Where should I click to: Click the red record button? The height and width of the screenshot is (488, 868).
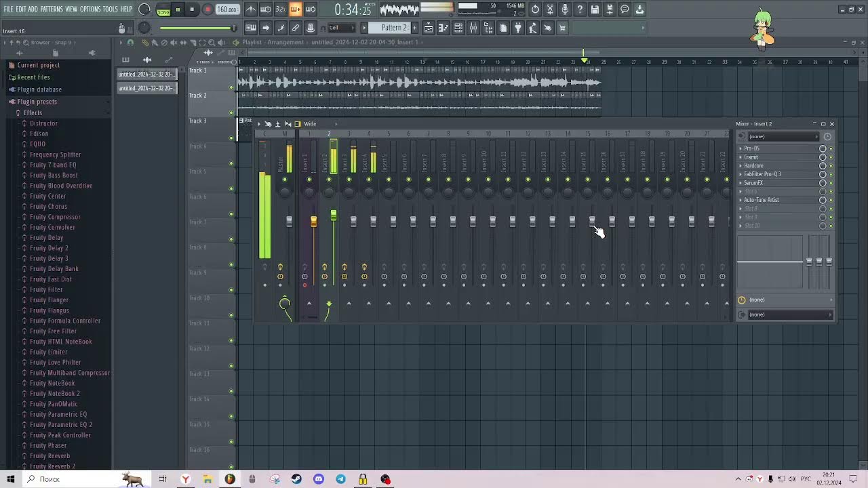click(208, 9)
